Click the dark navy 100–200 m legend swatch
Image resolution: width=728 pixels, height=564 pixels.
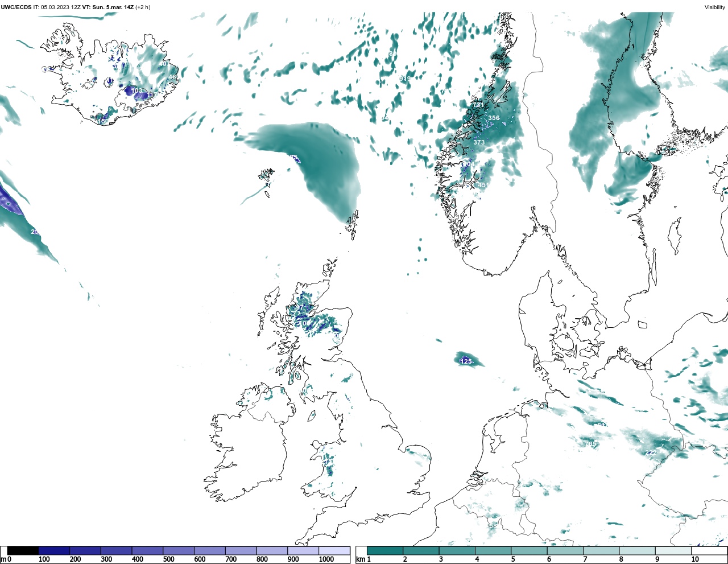tap(55, 550)
